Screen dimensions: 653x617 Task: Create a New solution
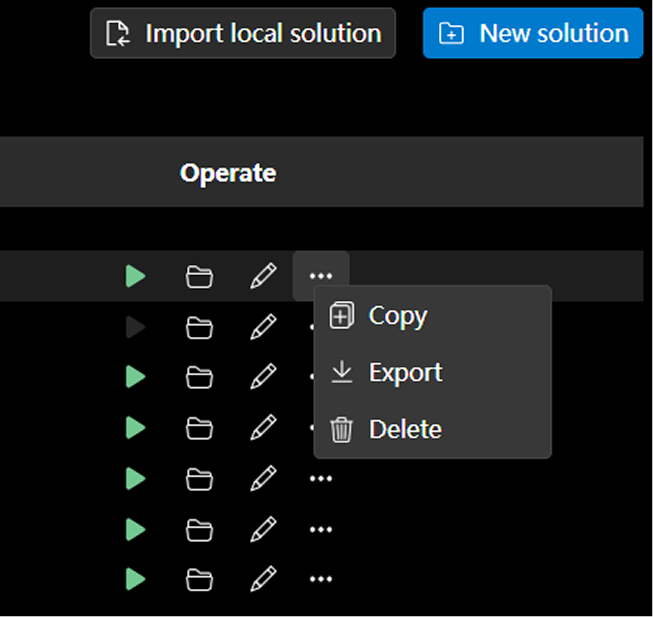533,34
